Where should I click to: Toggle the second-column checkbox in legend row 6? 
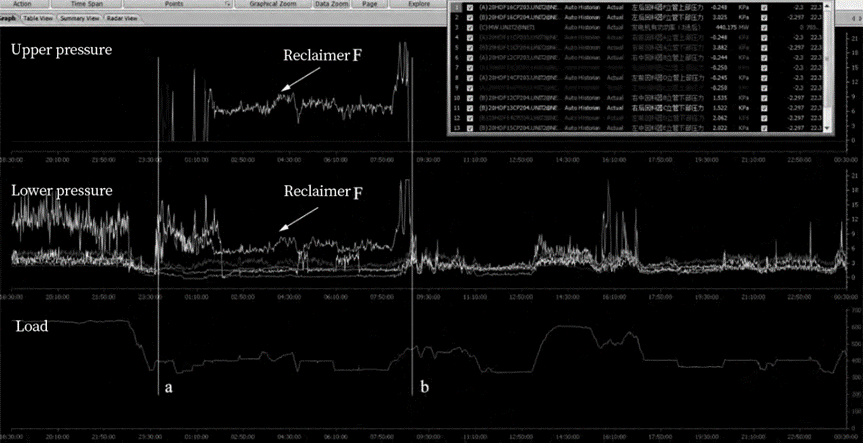[x=764, y=58]
